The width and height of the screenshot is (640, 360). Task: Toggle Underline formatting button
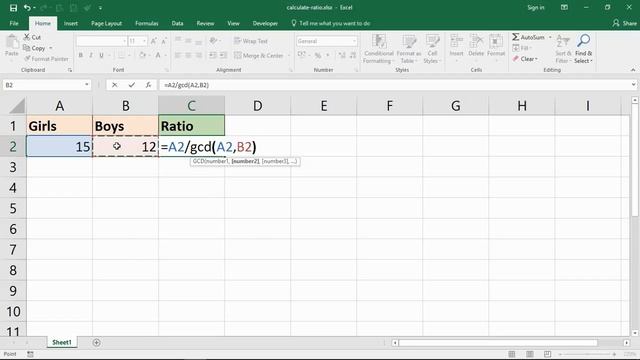101,55
